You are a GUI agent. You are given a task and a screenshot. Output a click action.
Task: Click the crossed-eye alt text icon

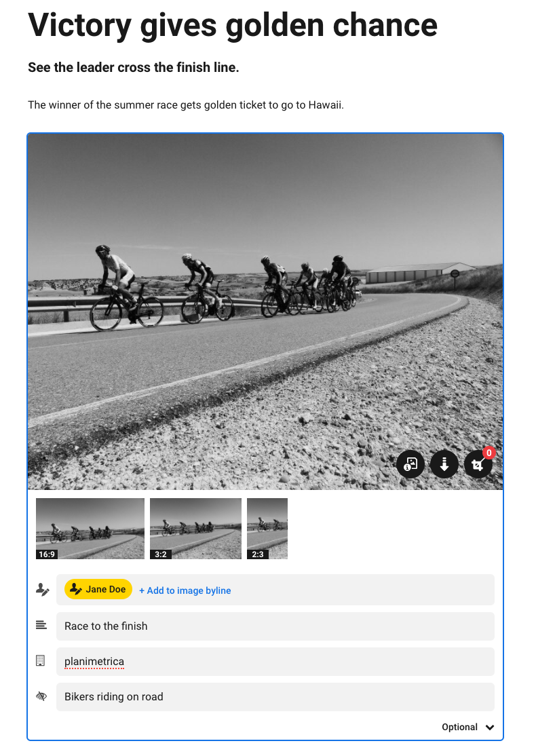[41, 696]
